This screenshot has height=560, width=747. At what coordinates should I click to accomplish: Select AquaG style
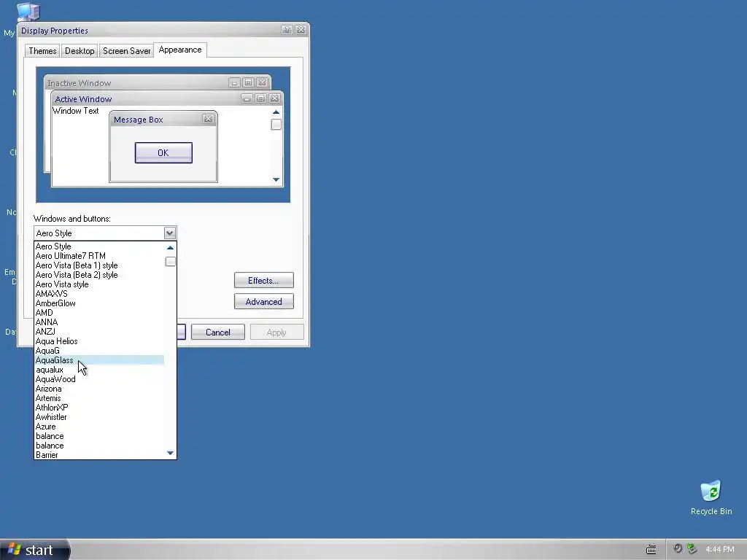[x=99, y=351]
